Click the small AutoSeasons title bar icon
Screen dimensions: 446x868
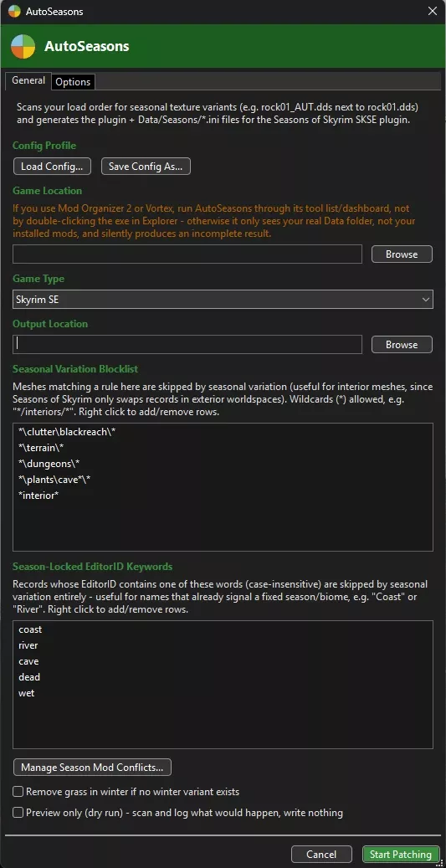tap(14, 11)
